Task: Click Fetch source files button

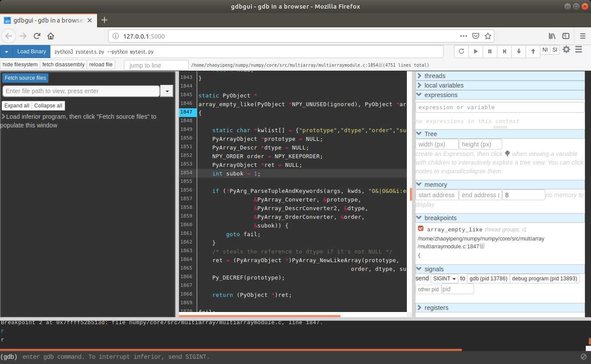Action: pyautogui.click(x=25, y=78)
